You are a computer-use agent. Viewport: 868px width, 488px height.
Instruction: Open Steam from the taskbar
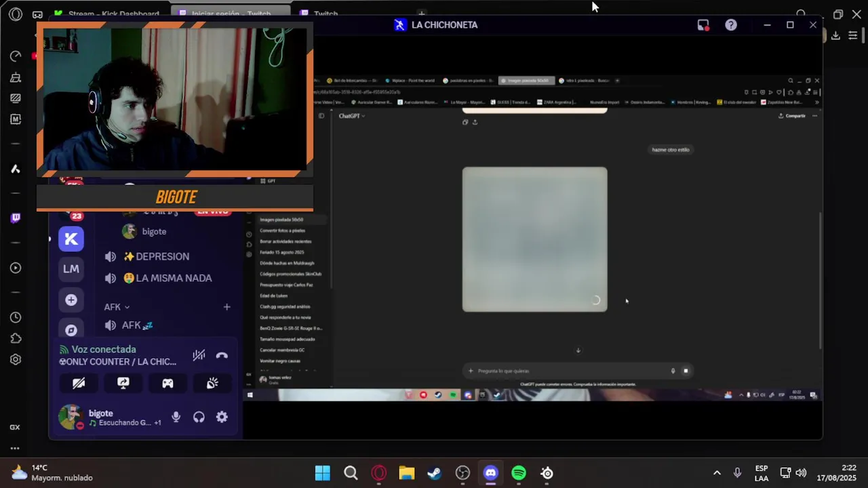point(435,473)
